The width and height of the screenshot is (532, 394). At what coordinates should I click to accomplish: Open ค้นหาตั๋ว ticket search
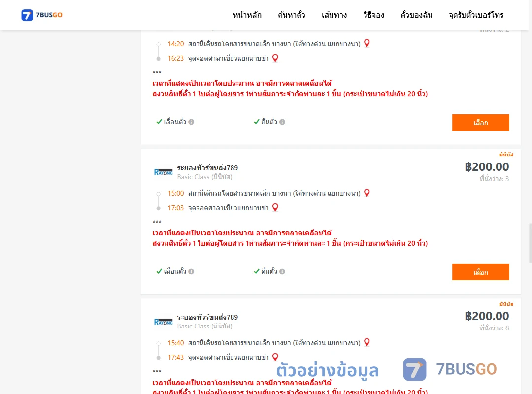click(x=292, y=15)
